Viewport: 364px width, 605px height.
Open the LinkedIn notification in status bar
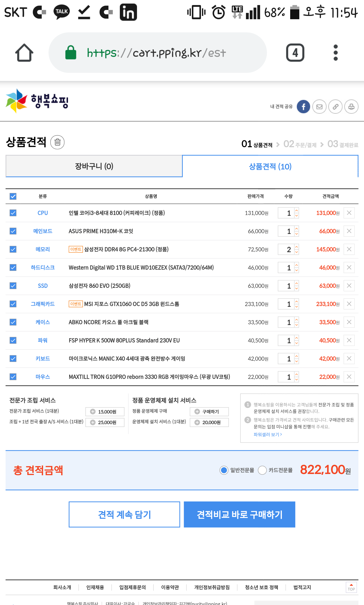[x=128, y=12]
